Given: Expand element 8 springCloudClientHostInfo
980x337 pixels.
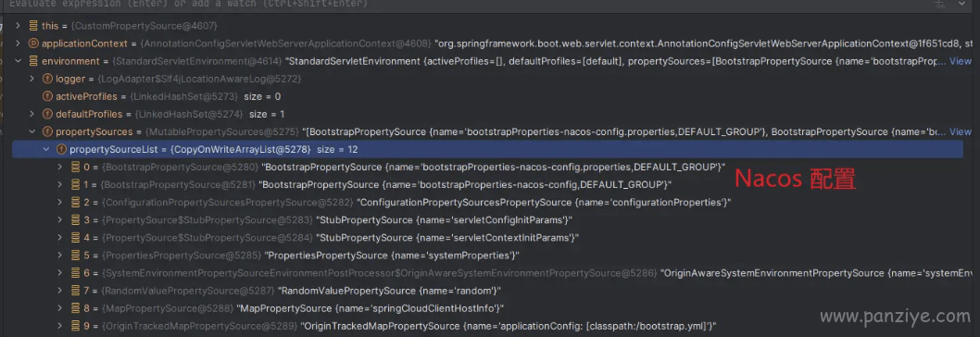Looking at the screenshot, I should pyautogui.click(x=60, y=308).
